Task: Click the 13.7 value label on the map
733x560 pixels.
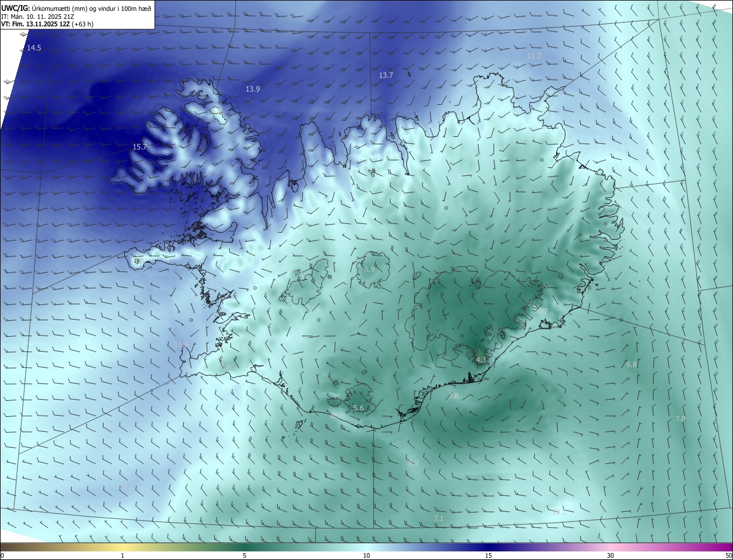Action: (x=386, y=76)
